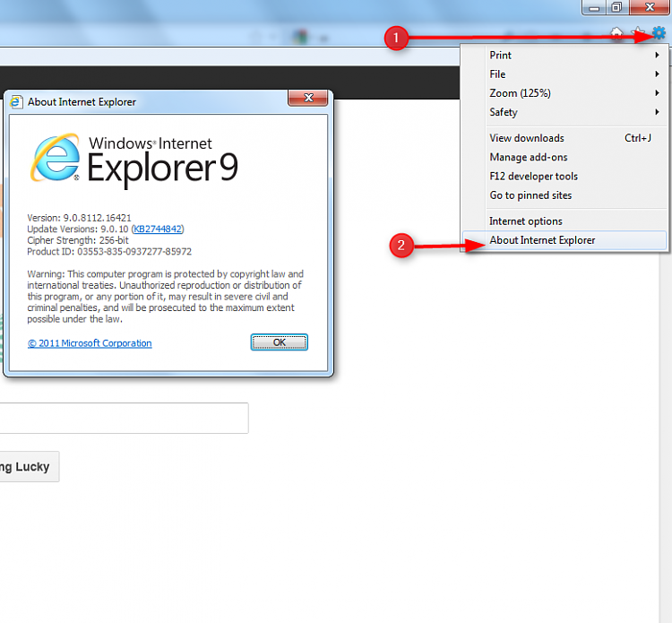Viewport: 672px width, 623px height.
Task: Click the Version 9.0.8112.16421 text
Action: [79, 218]
